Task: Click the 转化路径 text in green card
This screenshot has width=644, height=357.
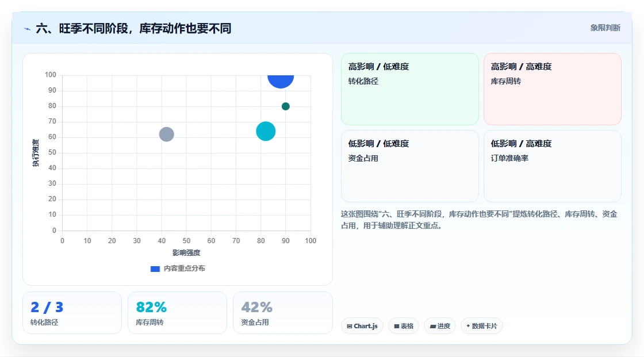Action: click(x=363, y=81)
